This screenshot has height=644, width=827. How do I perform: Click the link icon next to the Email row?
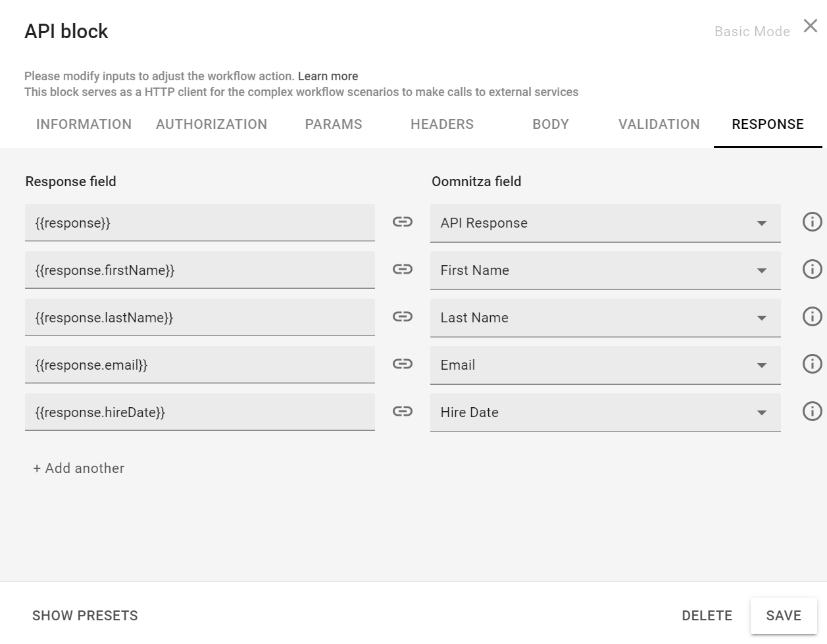pos(402,364)
